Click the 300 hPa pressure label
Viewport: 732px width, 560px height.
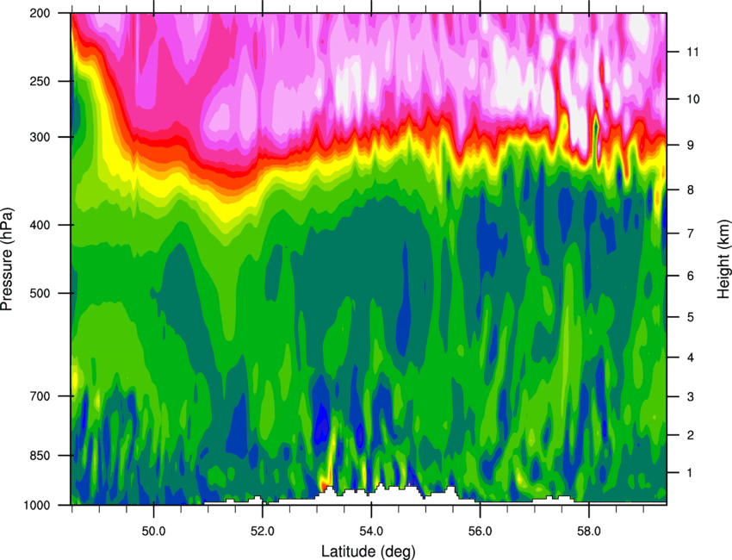click(40, 138)
